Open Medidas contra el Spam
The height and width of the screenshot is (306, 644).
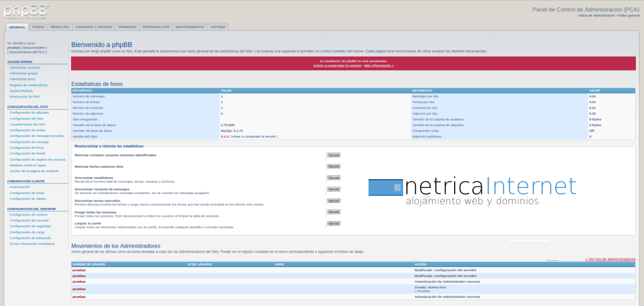[x=28, y=165]
